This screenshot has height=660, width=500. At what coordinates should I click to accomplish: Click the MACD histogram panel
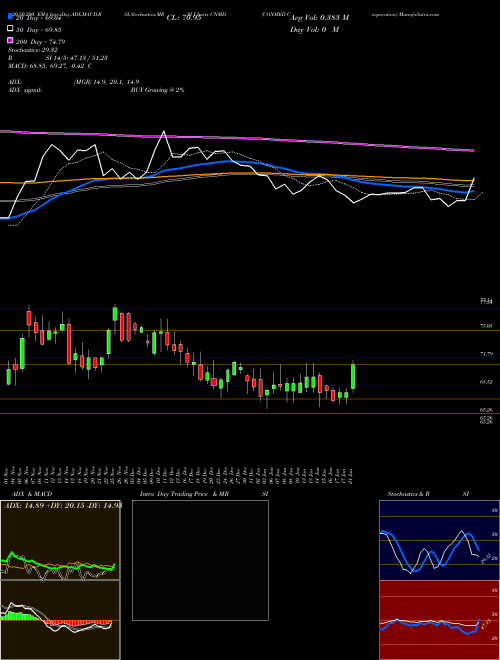click(60, 620)
